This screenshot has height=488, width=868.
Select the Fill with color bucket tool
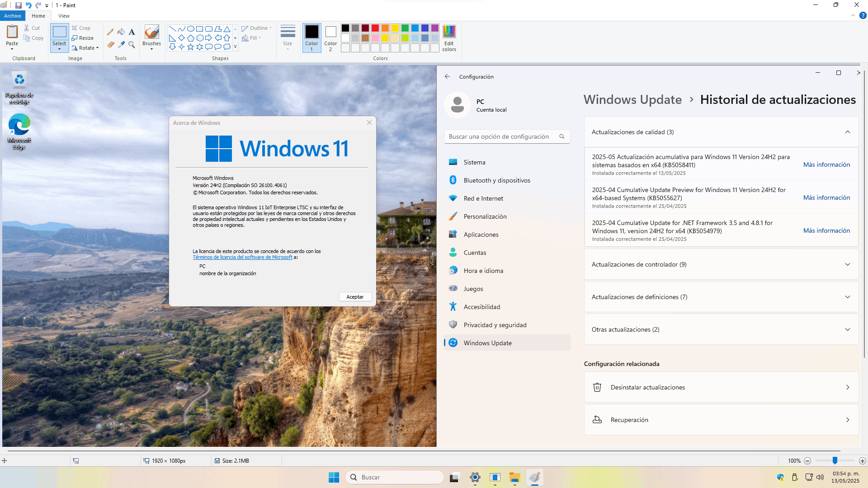[x=121, y=32]
